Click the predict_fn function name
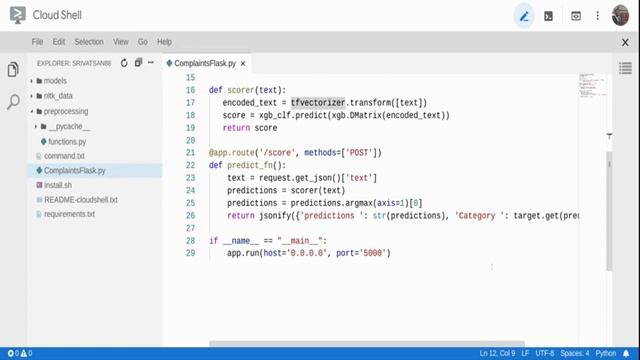Screen dimensions: 640x360 click(250, 165)
